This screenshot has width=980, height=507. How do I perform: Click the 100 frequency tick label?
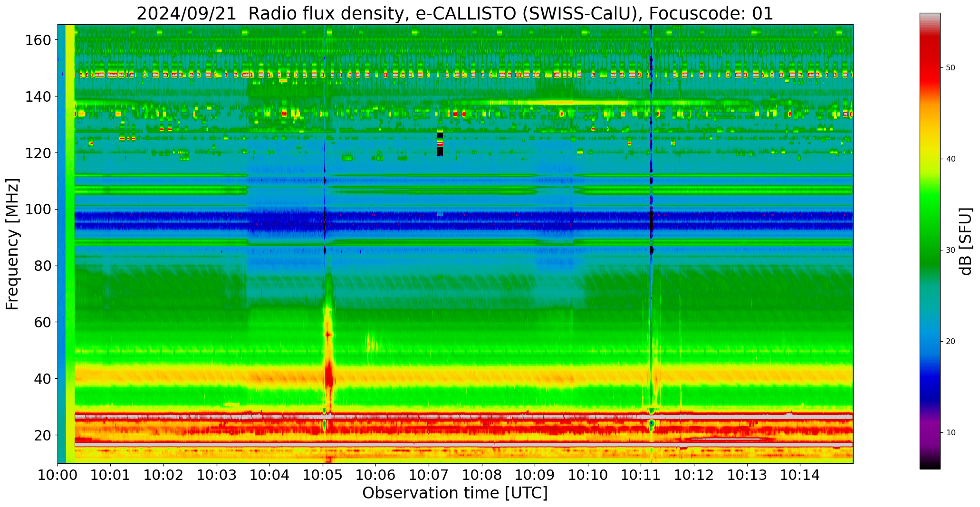[38, 209]
